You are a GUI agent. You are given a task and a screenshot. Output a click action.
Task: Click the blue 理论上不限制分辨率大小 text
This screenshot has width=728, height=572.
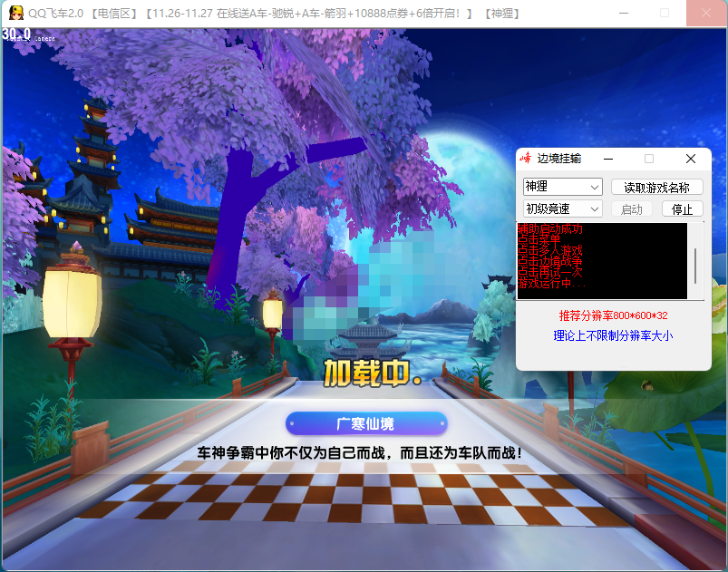[x=613, y=336]
